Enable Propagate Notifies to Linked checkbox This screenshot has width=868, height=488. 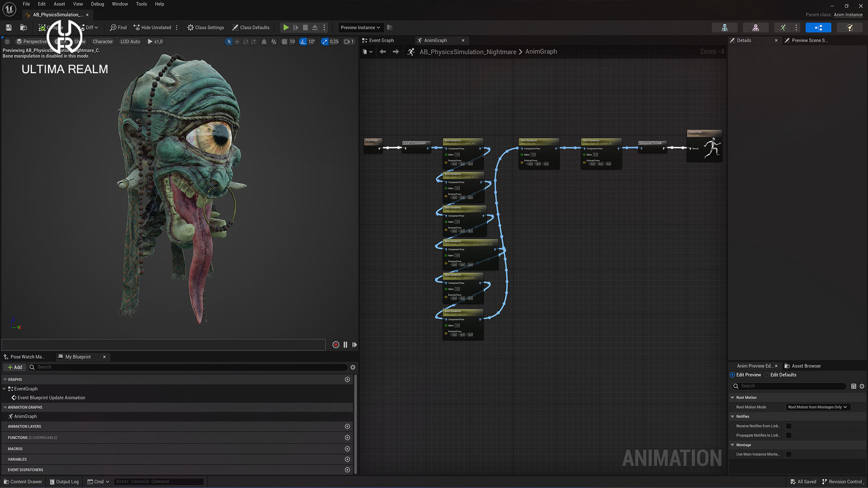click(x=789, y=436)
